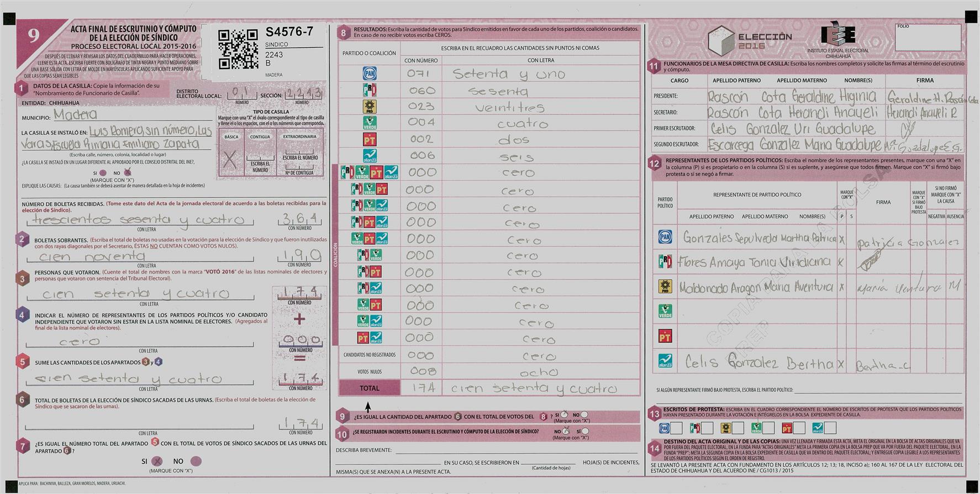This screenshot has height=494, width=980.
Task: Click the Alianza logo in the representatives table
Action: coord(665,361)
